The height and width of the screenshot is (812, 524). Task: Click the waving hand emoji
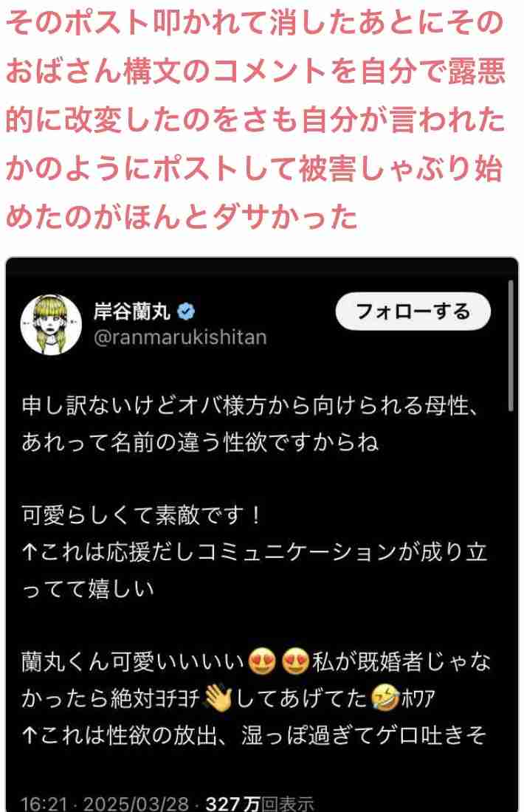point(218,698)
